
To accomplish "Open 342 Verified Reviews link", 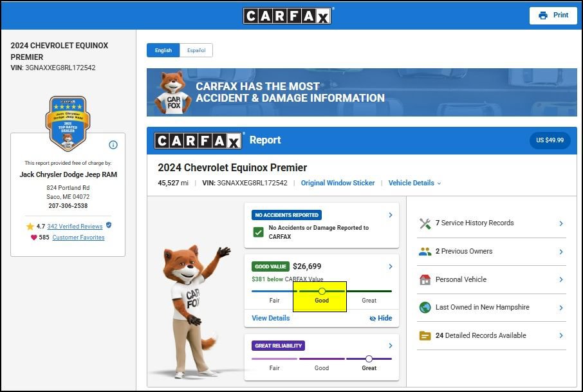I will [75, 226].
